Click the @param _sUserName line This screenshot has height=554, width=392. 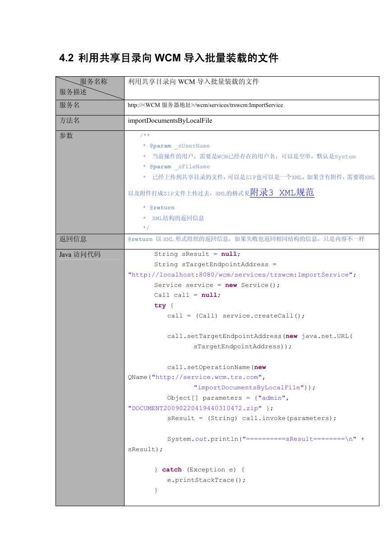[176, 146]
